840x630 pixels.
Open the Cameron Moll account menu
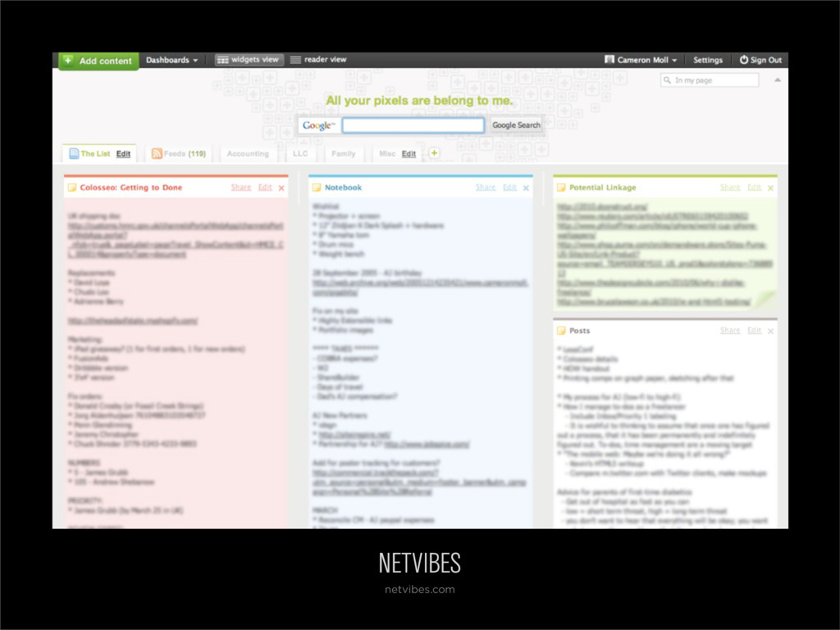coord(641,60)
